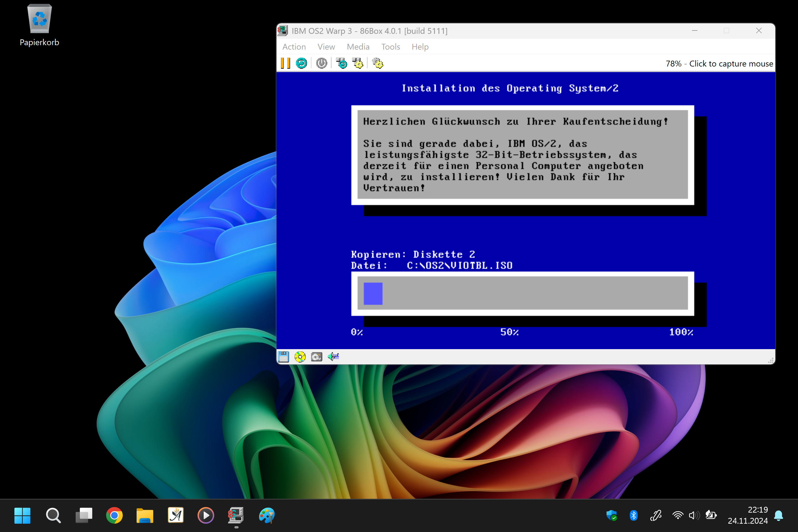The image size is (798, 532).
Task: Open the View menu
Action: point(326,47)
